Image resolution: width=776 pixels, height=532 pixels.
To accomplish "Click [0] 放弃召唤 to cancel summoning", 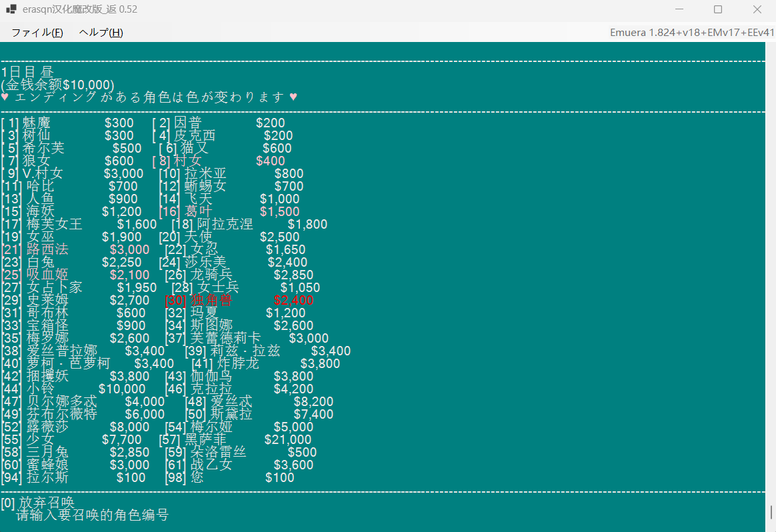I will [x=37, y=503].
